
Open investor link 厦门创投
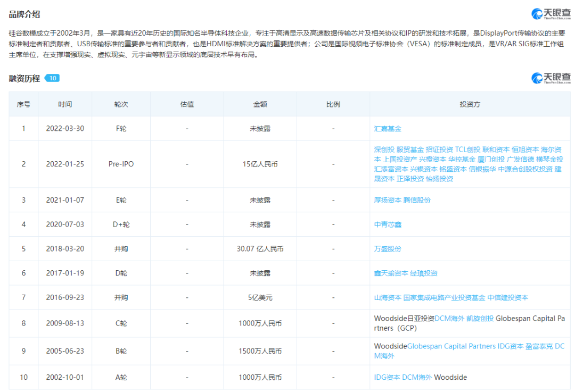pos(491,160)
